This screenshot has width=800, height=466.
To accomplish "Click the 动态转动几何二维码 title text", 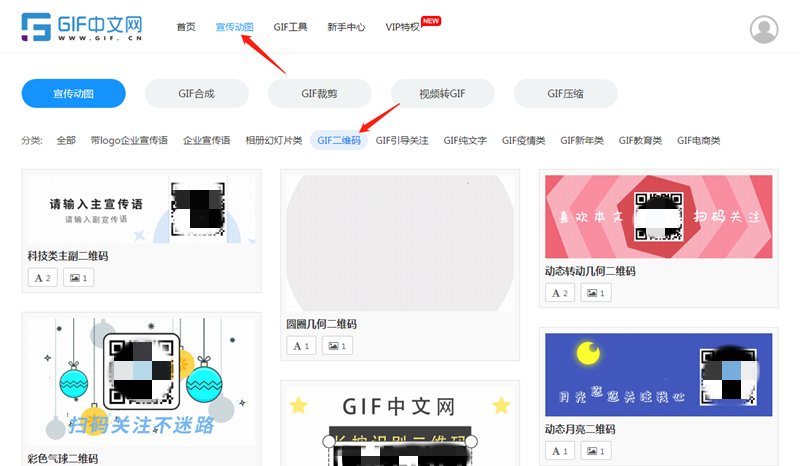I will point(590,271).
